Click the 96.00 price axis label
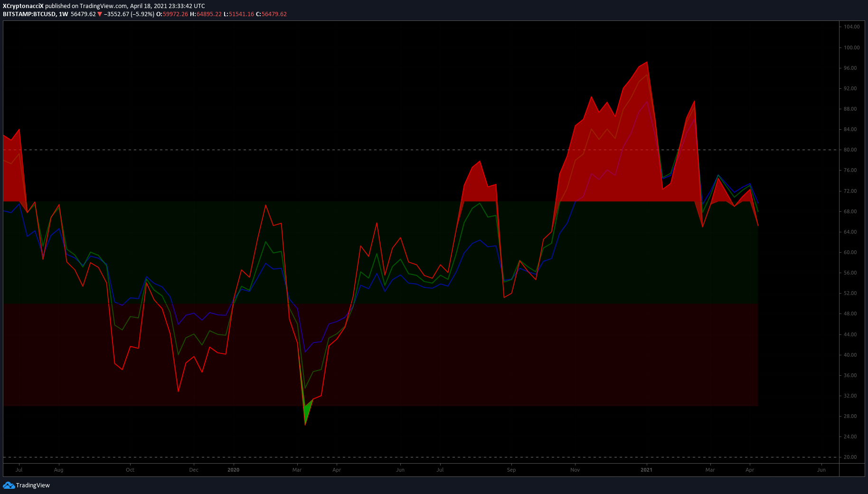 850,68
